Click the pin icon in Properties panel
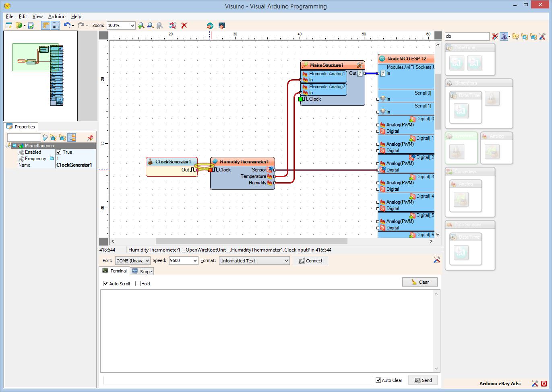The height and width of the screenshot is (392, 552). click(x=90, y=138)
